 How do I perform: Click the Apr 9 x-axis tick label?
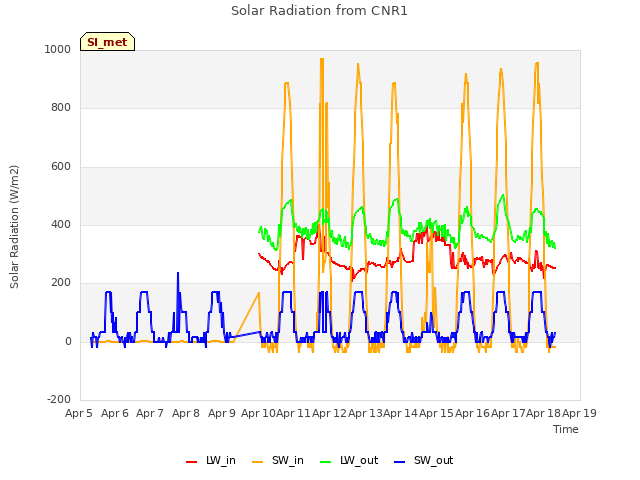[222, 413]
